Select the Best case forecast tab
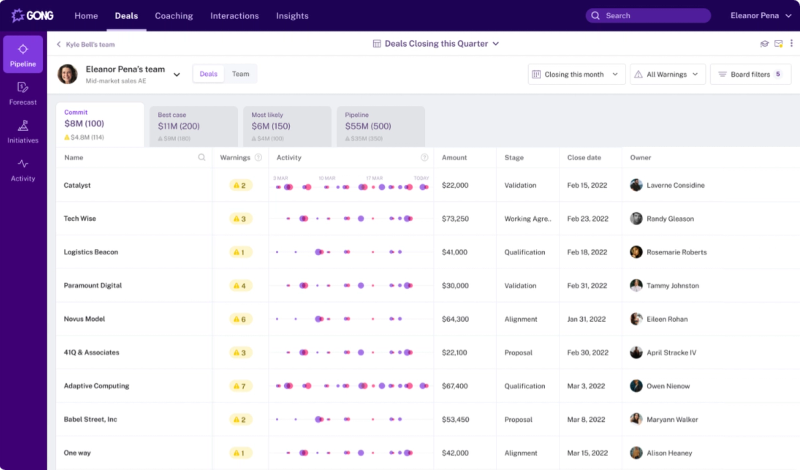Image resolution: width=800 pixels, height=470 pixels. [193, 126]
